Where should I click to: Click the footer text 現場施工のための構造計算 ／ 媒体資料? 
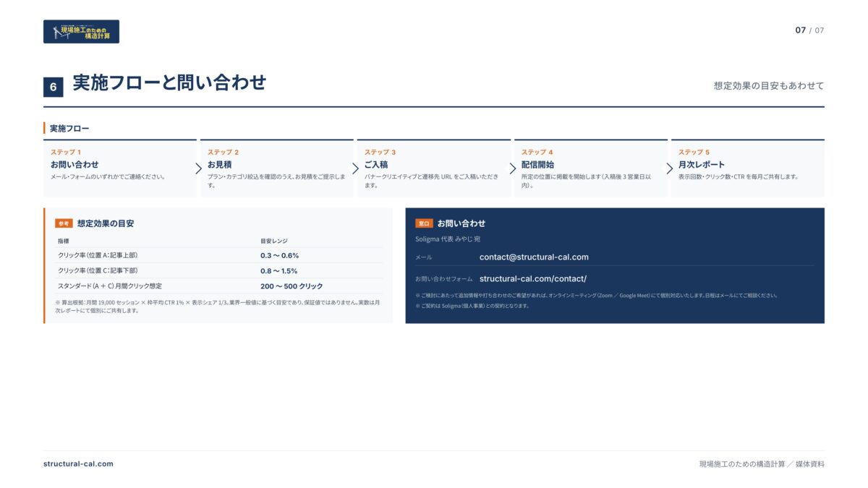coord(762,464)
